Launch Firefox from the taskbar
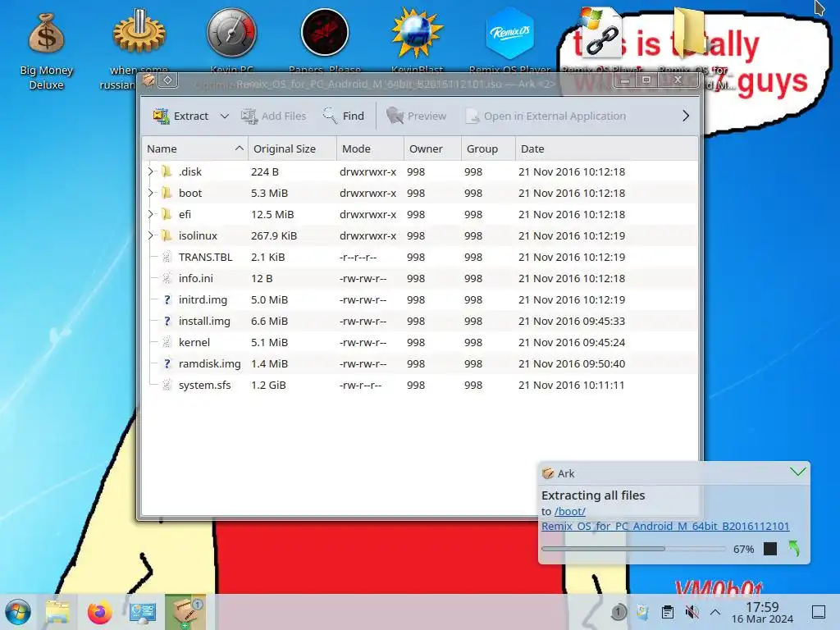This screenshot has width=840, height=630. pyautogui.click(x=99, y=612)
